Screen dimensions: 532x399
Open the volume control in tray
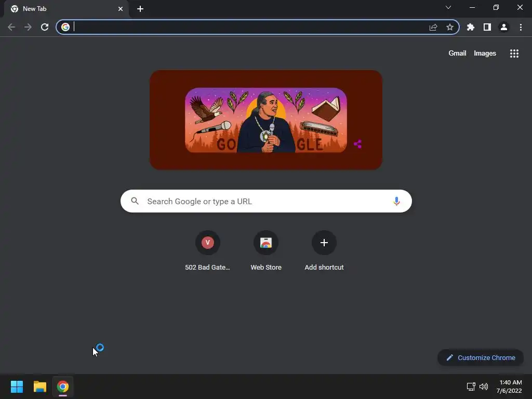pyautogui.click(x=484, y=387)
